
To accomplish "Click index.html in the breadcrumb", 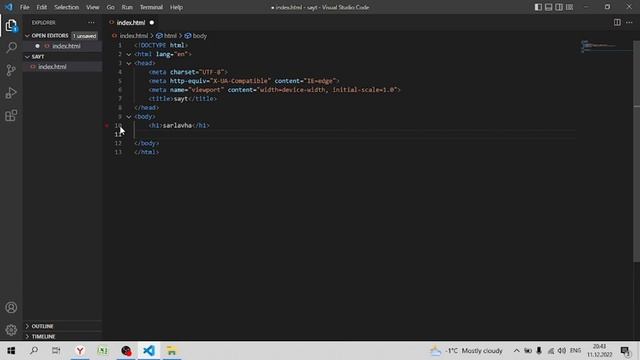I will [x=133, y=36].
